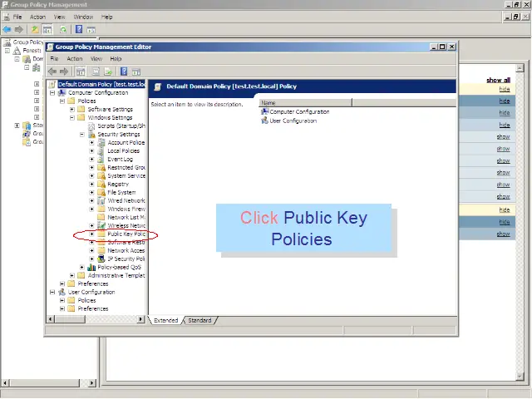Viewport: 532px width, 399px height.
Task: Click the Back arrow in the editor toolbar
Action: 54,71
